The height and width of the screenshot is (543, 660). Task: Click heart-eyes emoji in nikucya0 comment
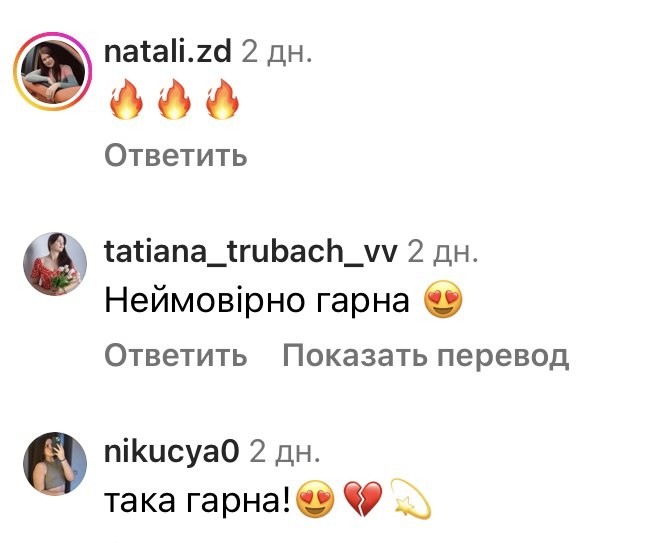click(316, 499)
